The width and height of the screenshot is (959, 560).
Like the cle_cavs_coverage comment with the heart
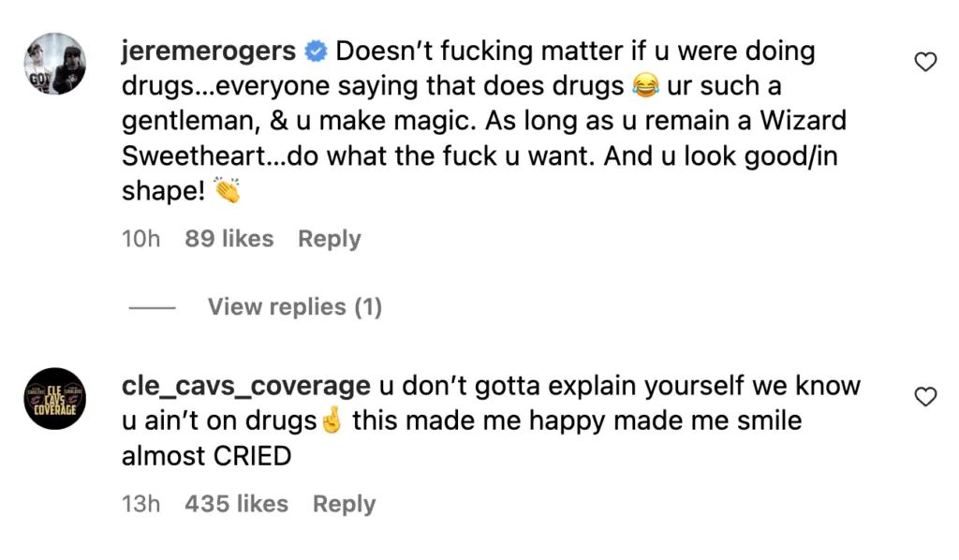pos(925,397)
